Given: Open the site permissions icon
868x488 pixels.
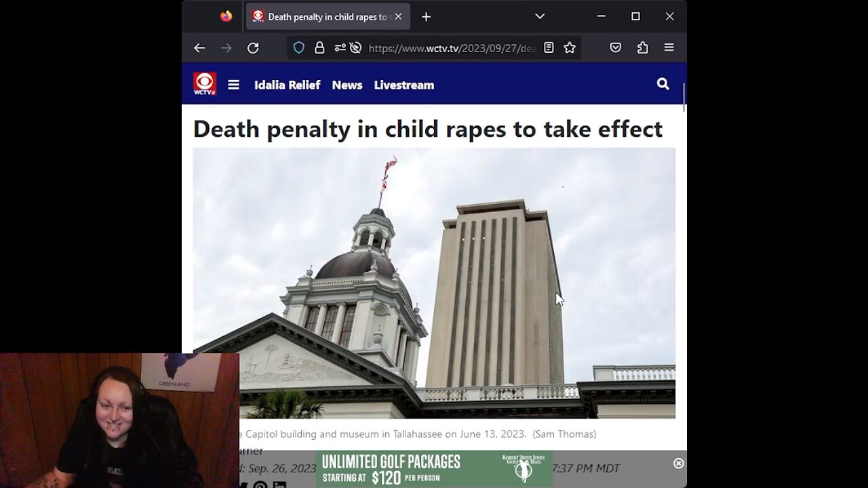Looking at the screenshot, I should tap(339, 47).
